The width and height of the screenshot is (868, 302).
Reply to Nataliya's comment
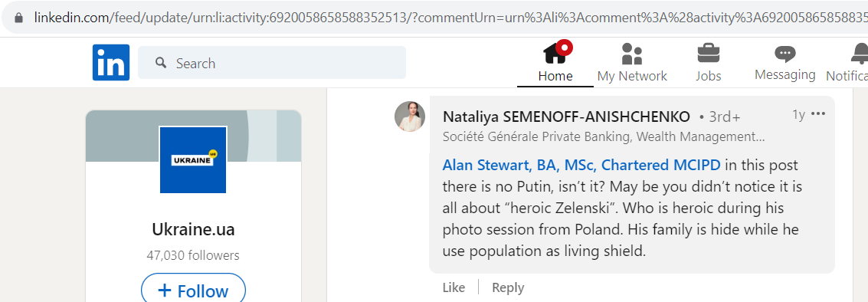click(x=508, y=287)
